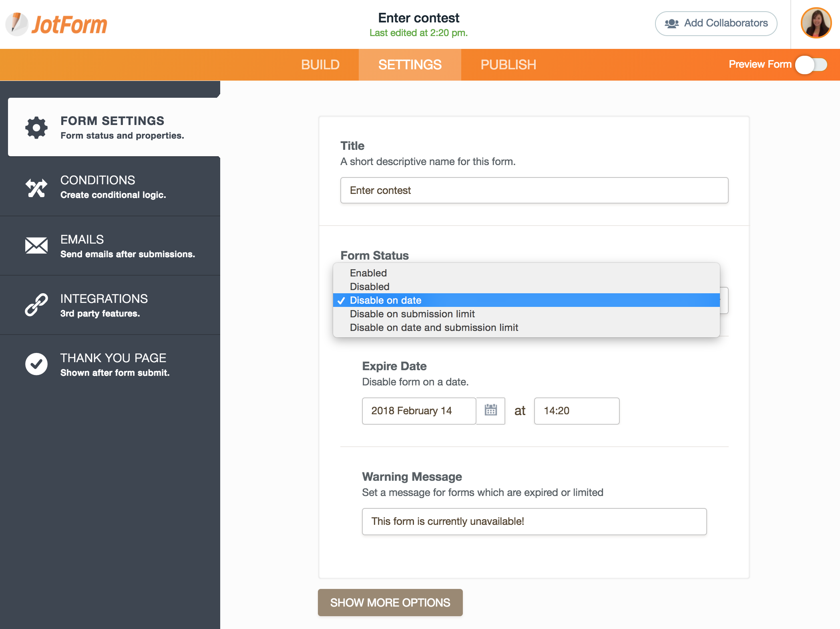Click SHOW MORE OPTIONS button

(x=390, y=602)
